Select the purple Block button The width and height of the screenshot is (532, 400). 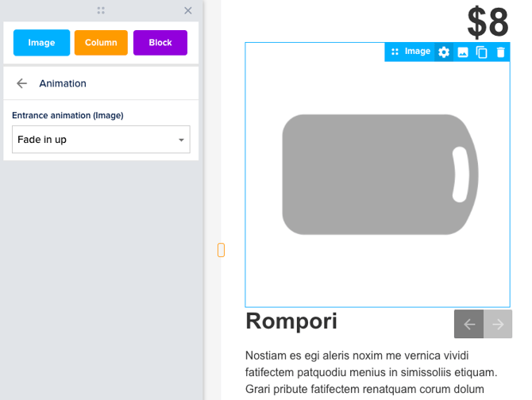tap(160, 43)
